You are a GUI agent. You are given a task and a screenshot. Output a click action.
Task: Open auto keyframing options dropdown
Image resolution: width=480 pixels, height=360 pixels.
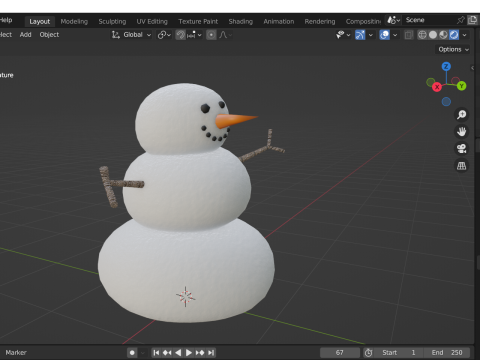coord(143,353)
